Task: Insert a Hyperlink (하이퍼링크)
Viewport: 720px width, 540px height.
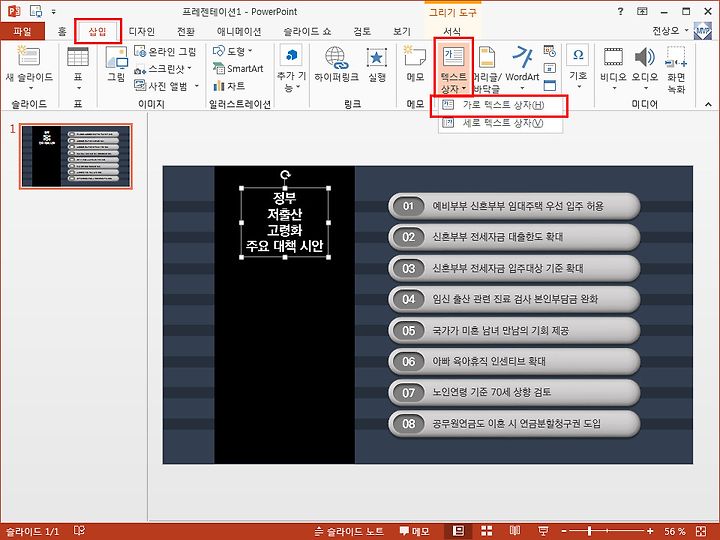Action: pyautogui.click(x=336, y=64)
